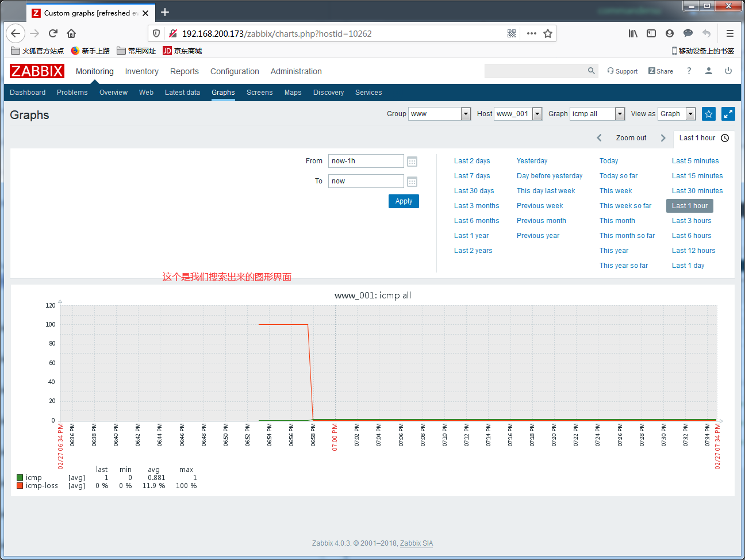The image size is (745, 560).
Task: Expand the View as dropdown
Action: [x=677, y=114]
